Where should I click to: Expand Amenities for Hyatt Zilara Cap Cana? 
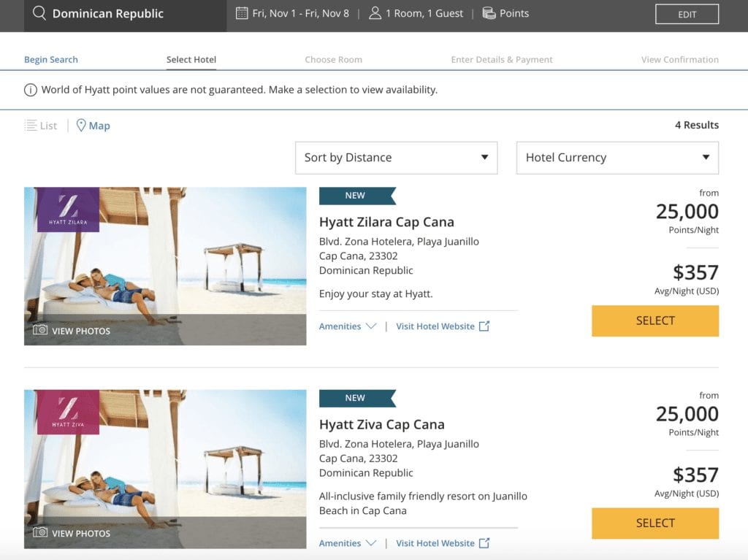348,326
